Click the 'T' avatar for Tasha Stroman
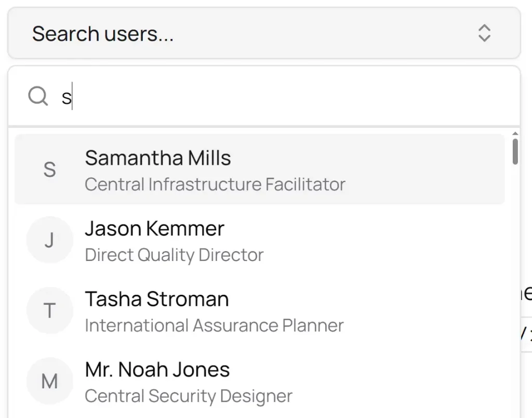 (x=49, y=311)
